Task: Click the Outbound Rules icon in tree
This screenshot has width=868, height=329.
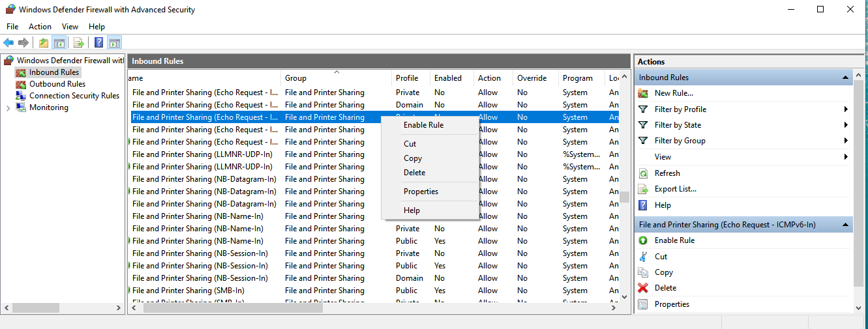Action: (x=21, y=84)
